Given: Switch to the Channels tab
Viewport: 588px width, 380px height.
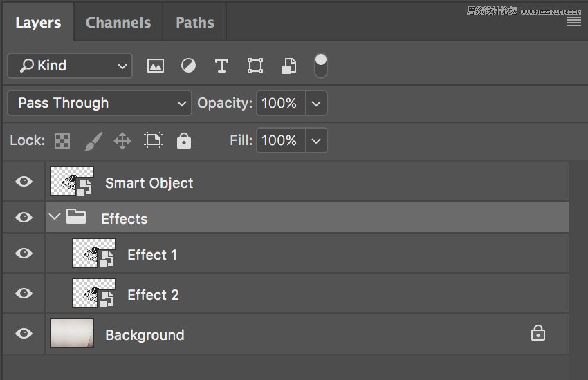Looking at the screenshot, I should (x=118, y=23).
